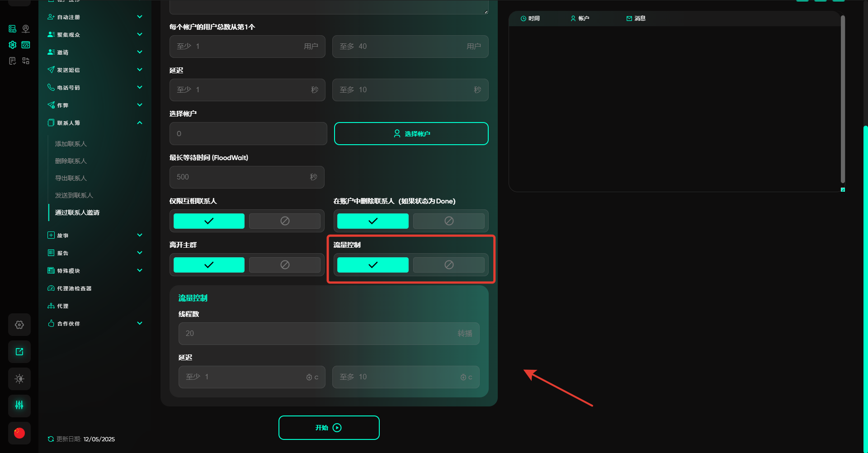Disable 离开主群 with the cancel toggle

coord(285,265)
